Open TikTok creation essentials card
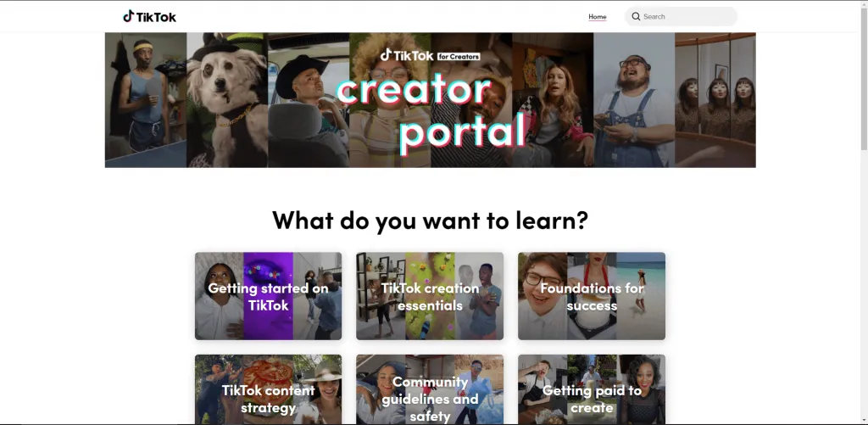Screen dimensions: 868x425 pos(430,296)
